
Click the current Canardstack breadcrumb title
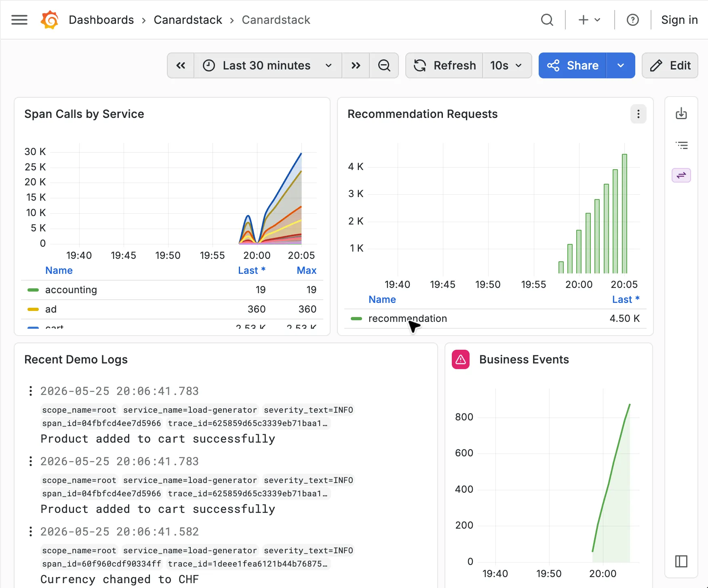(276, 20)
